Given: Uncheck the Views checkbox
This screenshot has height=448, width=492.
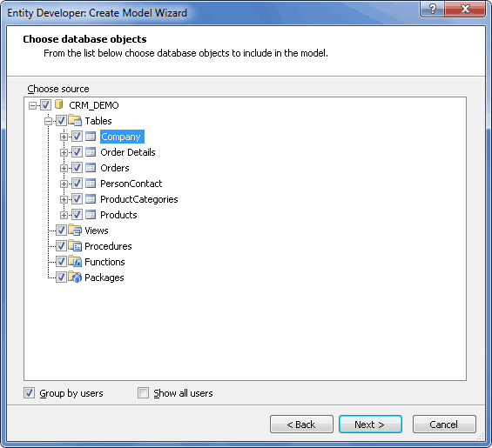Looking at the screenshot, I should [x=61, y=231].
